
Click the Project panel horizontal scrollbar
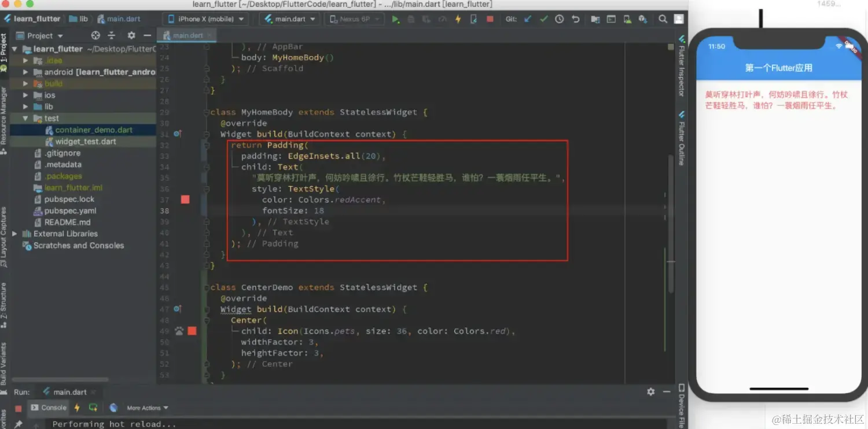pyautogui.click(x=61, y=380)
